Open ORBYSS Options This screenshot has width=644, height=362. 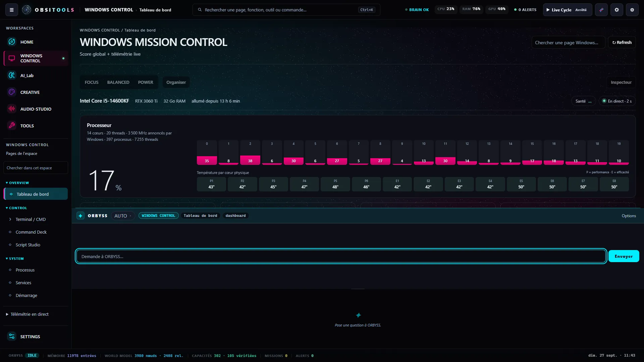629,216
